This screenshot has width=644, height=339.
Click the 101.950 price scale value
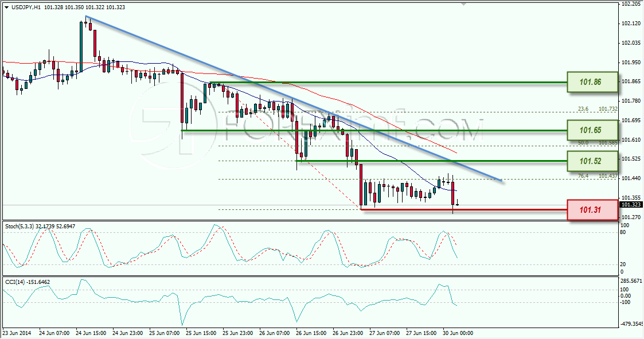pos(631,62)
